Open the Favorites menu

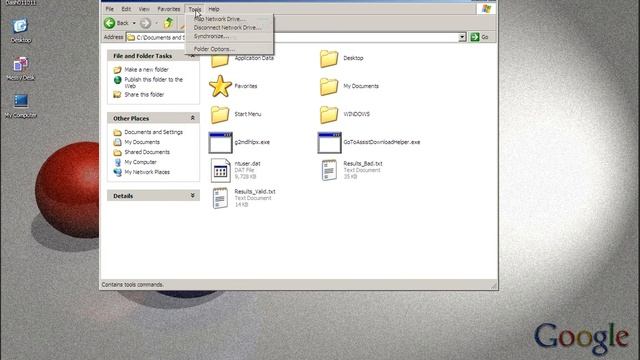[x=169, y=9]
